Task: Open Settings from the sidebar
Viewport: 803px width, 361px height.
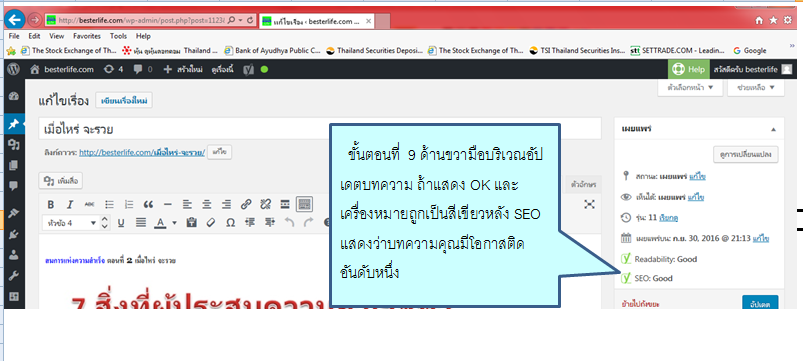Action: 14,296
